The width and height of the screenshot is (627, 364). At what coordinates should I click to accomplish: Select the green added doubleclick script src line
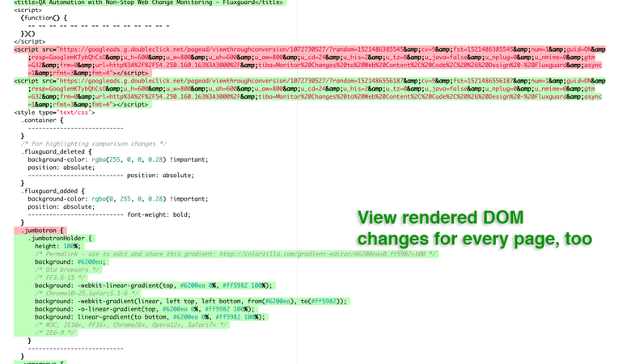click(x=310, y=93)
